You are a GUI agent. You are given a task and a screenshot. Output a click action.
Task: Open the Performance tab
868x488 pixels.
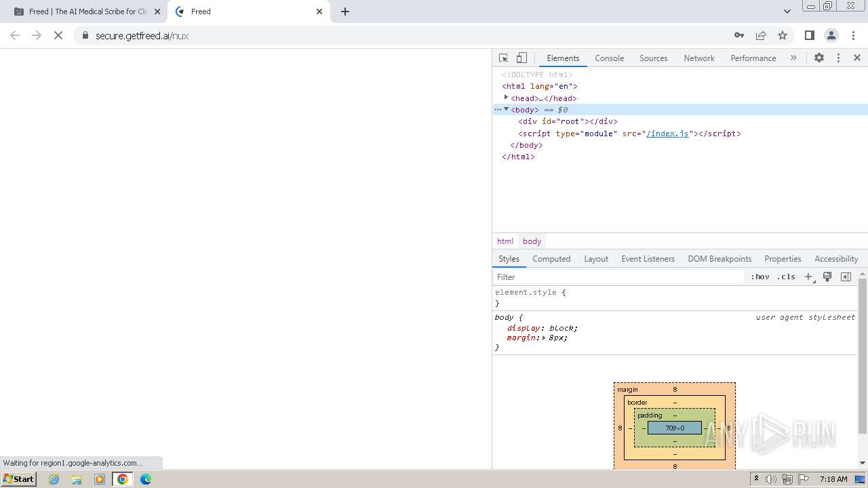pyautogui.click(x=753, y=58)
